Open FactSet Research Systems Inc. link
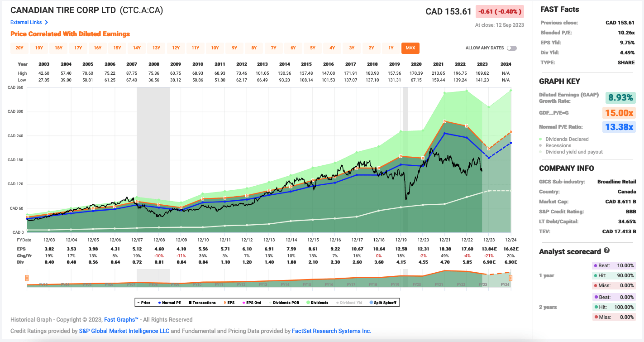The width and height of the screenshot is (644, 342). tap(331, 331)
